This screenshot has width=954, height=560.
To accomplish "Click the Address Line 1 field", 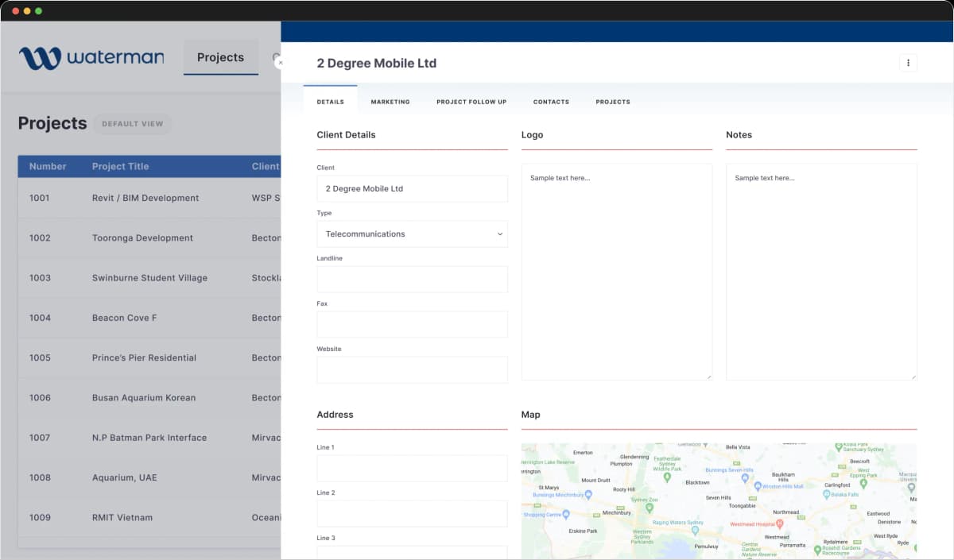I will pyautogui.click(x=412, y=468).
